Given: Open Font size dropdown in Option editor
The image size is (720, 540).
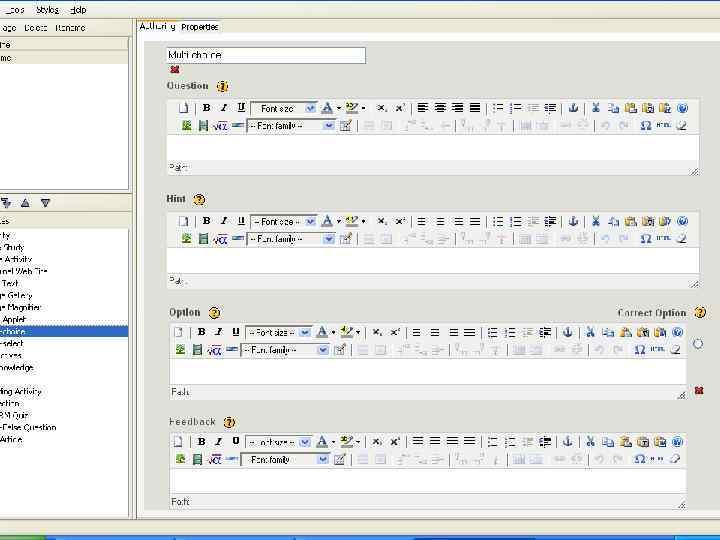Looking at the screenshot, I should pyautogui.click(x=279, y=332).
